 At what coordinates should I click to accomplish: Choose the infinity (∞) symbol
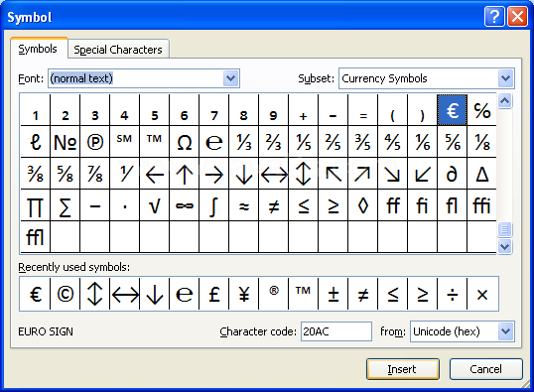(x=185, y=205)
